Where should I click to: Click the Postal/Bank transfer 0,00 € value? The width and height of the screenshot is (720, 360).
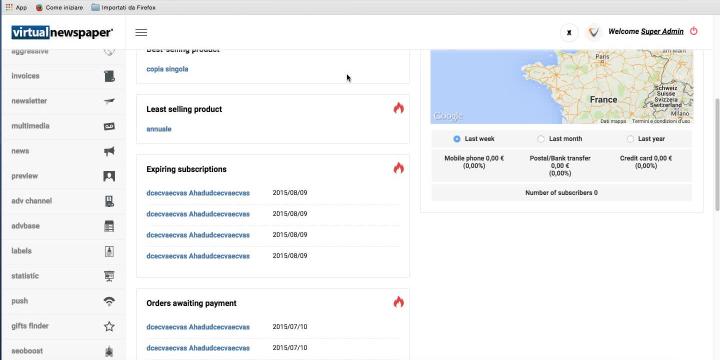click(x=560, y=166)
